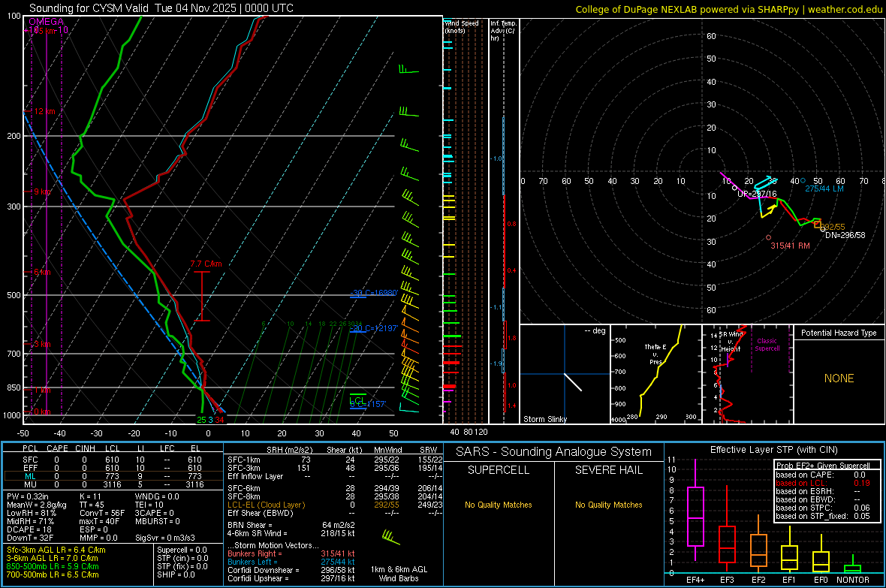The width and height of the screenshot is (886, 588).
Task: Click the 850 pressure level label
Action: click(x=14, y=387)
